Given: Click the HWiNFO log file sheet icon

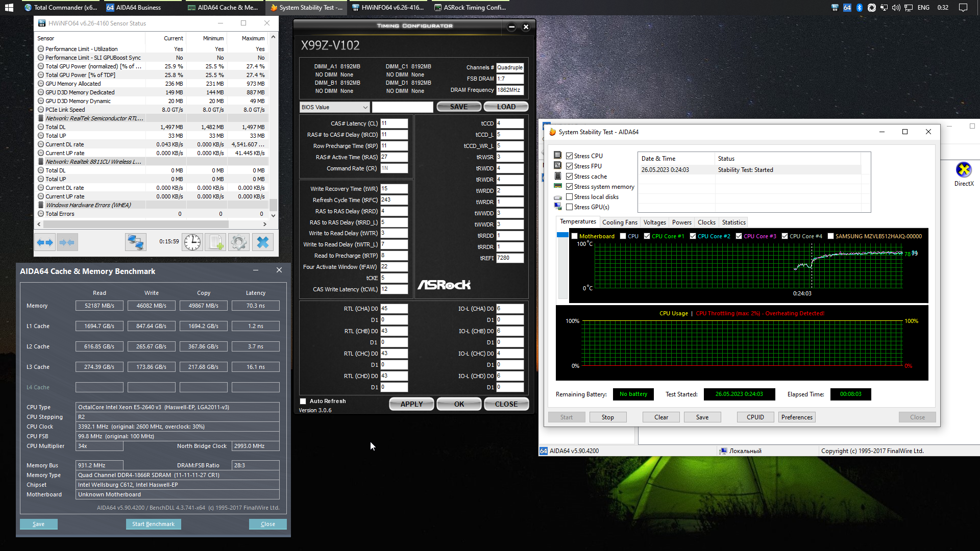Looking at the screenshot, I should click(215, 242).
